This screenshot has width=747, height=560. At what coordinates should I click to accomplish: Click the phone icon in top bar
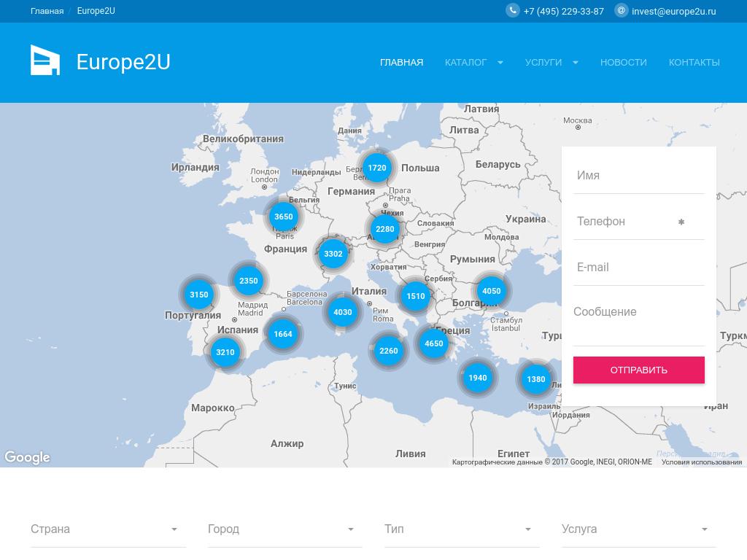(513, 10)
